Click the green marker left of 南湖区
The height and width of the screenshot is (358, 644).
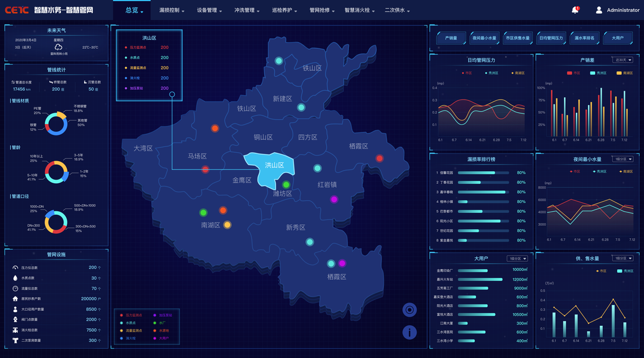[203, 212]
